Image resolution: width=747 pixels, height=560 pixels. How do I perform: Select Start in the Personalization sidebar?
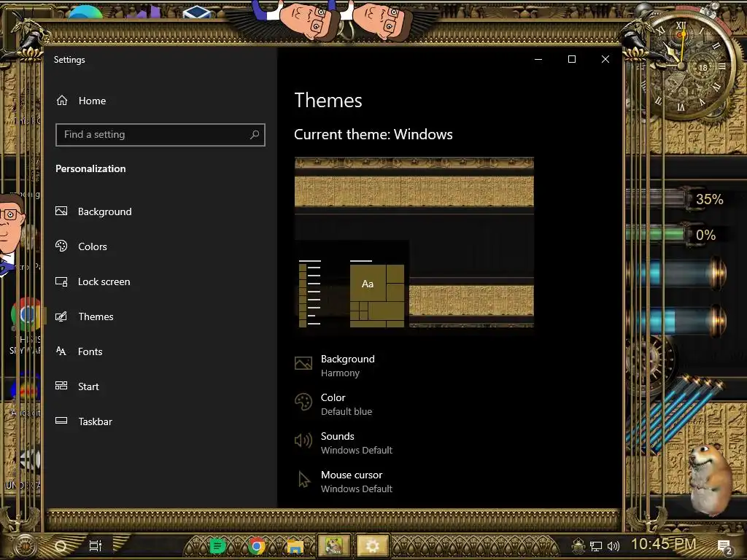[77, 386]
